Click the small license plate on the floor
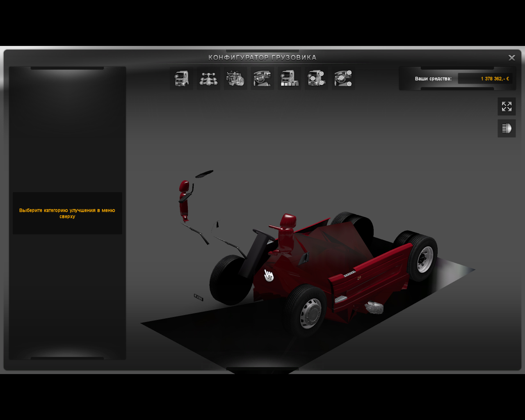 pyautogui.click(x=199, y=297)
